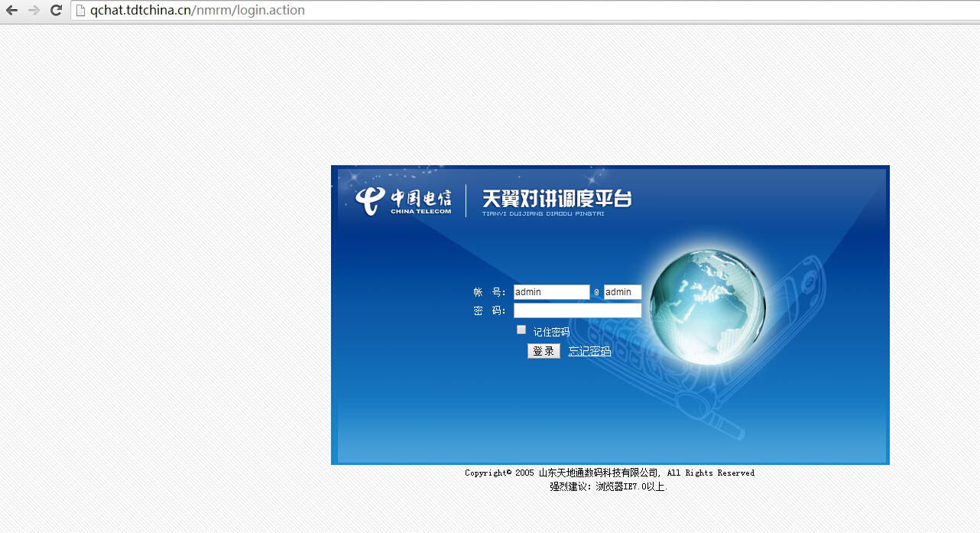Click the browser back arrow
Image resolution: width=980 pixels, height=533 pixels.
click(11, 11)
